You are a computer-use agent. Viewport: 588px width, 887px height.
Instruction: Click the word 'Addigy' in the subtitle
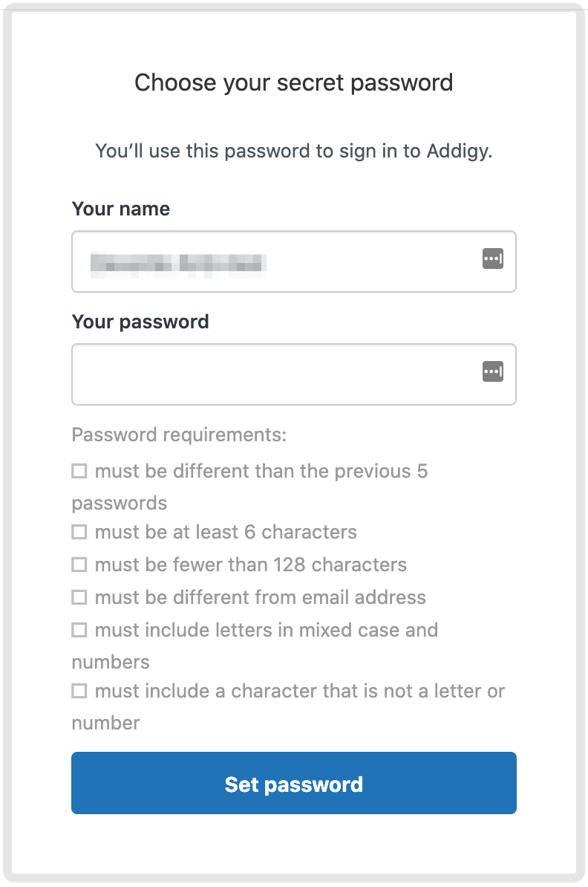click(459, 151)
